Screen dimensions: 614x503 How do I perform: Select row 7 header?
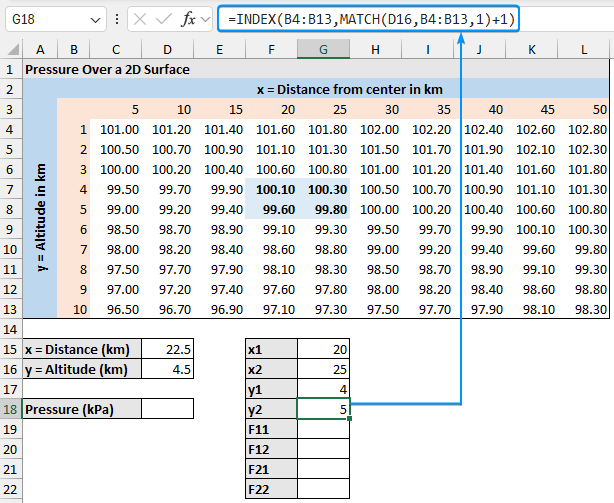click(10, 189)
